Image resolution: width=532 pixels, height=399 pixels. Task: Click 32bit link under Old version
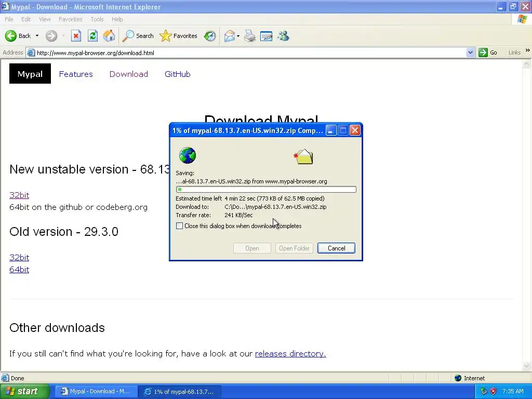pos(19,258)
